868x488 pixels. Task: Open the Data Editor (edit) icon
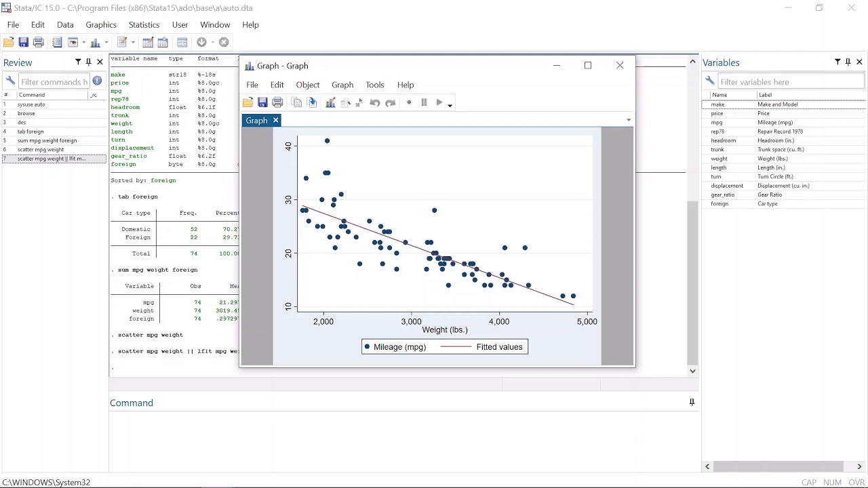(148, 42)
